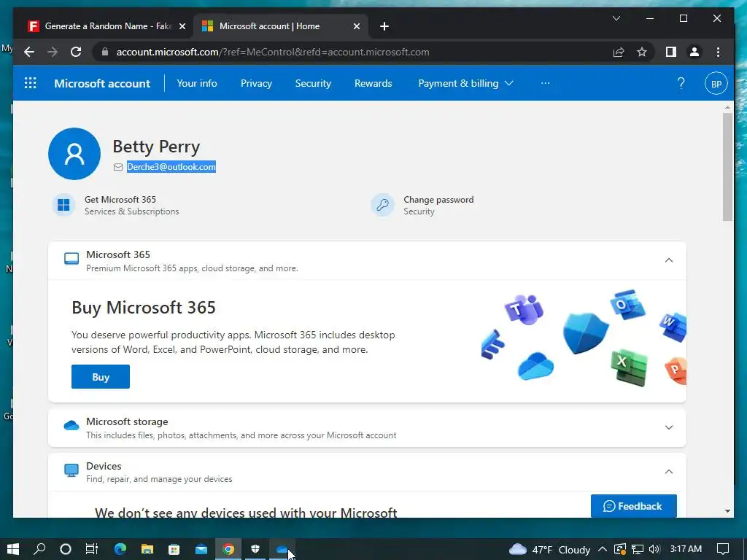747x560 pixels.
Task: Open Security tab
Action: (x=313, y=83)
